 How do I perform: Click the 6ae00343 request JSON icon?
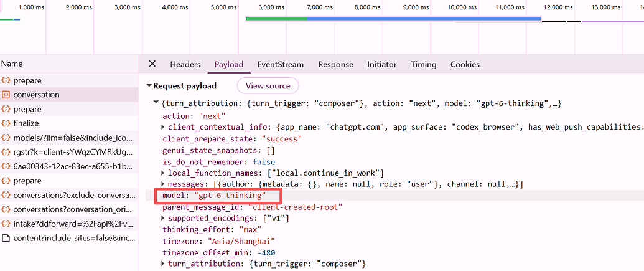tap(6, 166)
